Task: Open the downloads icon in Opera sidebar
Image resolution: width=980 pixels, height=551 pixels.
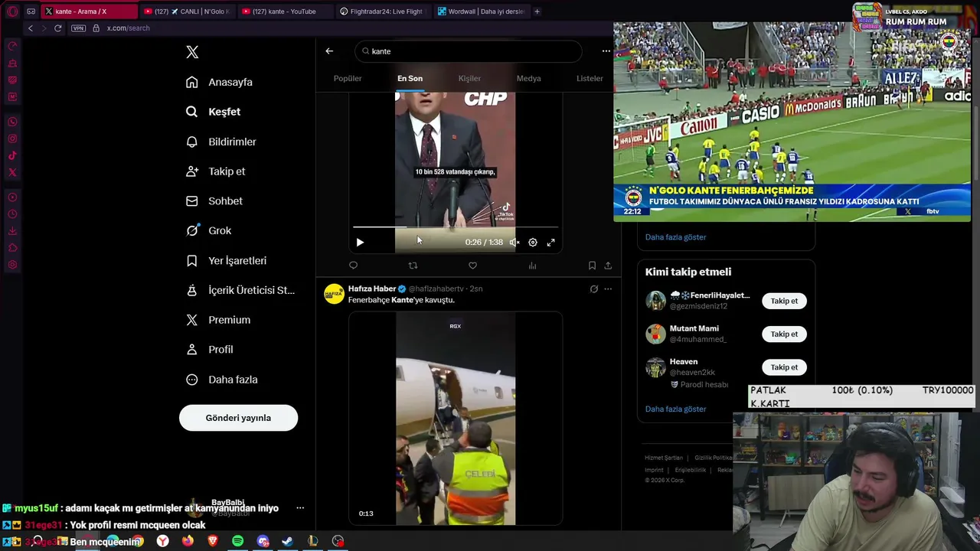Action: click(x=12, y=231)
